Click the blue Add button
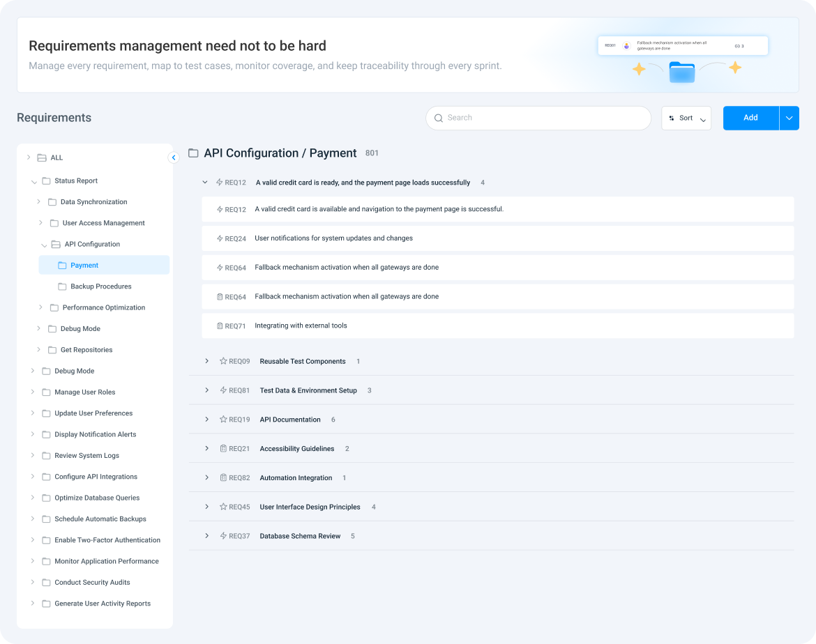The height and width of the screenshot is (644, 816). click(750, 118)
